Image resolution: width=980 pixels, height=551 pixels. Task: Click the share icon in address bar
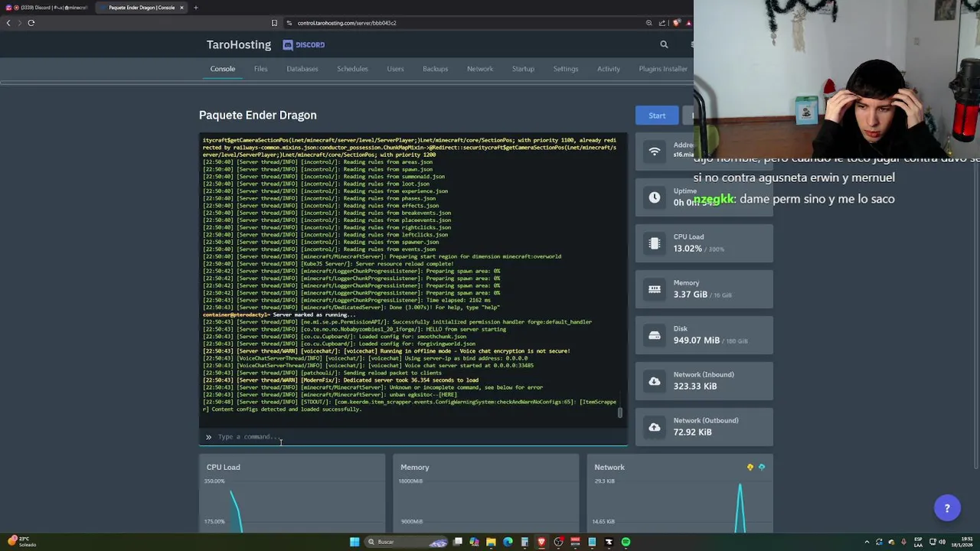[x=662, y=23]
